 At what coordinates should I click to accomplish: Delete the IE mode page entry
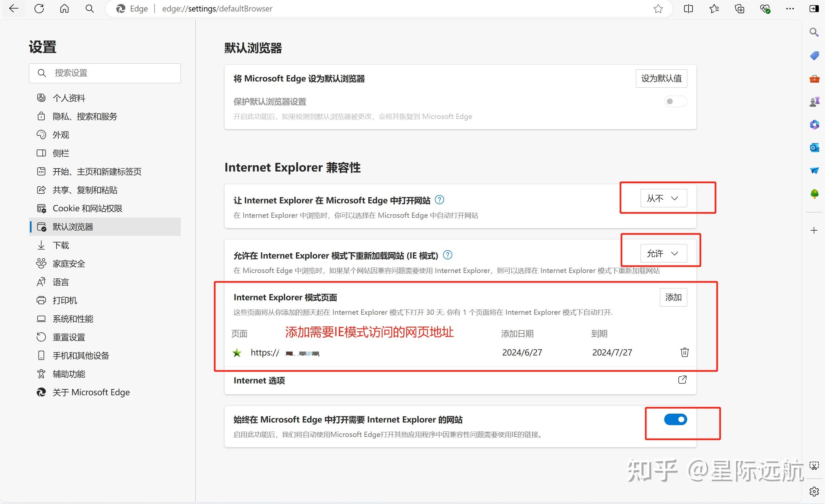[684, 352]
